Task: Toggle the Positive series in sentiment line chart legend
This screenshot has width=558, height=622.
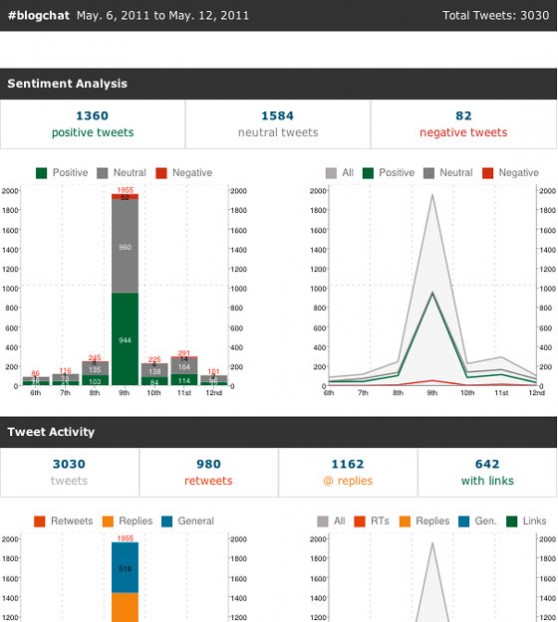Action: 389,173
